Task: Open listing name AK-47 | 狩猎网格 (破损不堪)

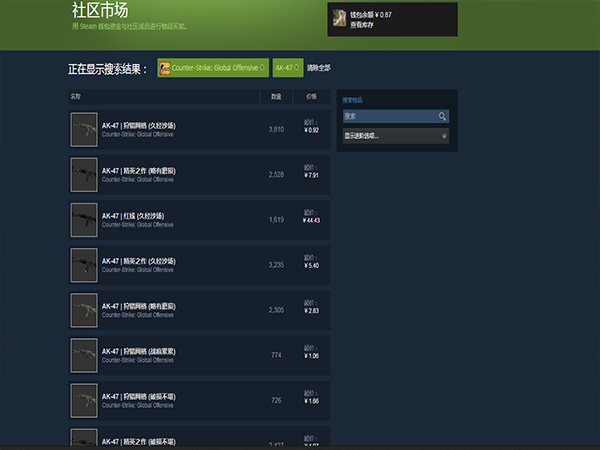Action: point(139,396)
